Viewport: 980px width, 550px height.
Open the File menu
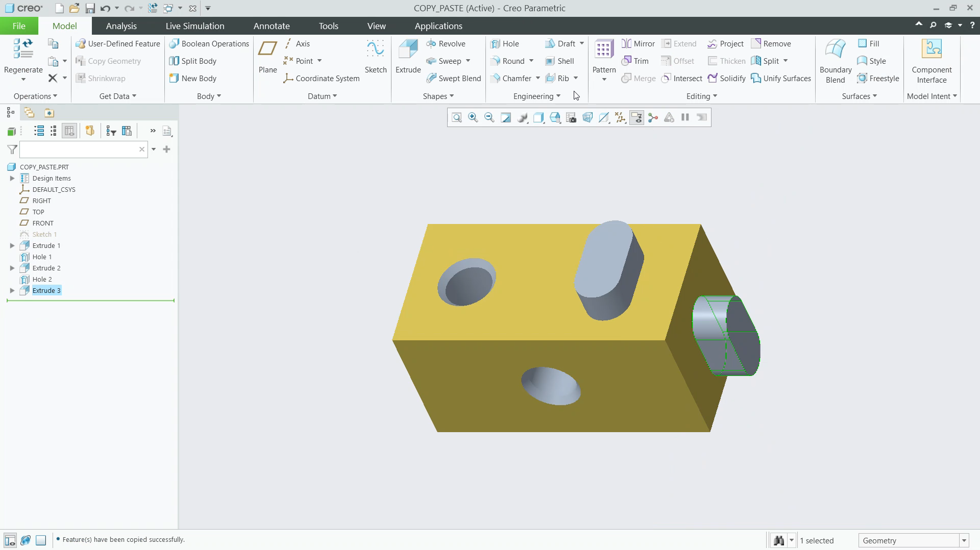point(19,26)
